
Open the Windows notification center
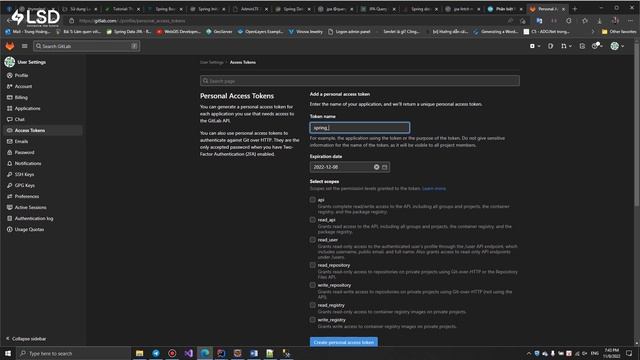coord(629,353)
